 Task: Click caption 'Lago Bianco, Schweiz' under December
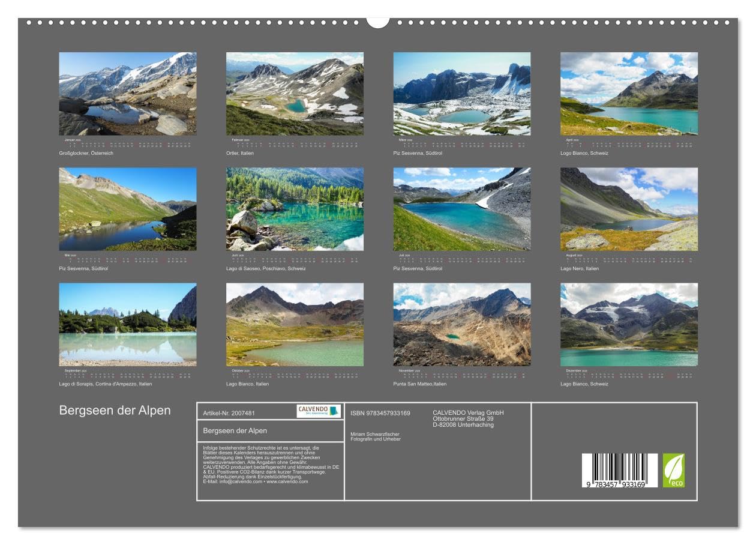(x=584, y=384)
